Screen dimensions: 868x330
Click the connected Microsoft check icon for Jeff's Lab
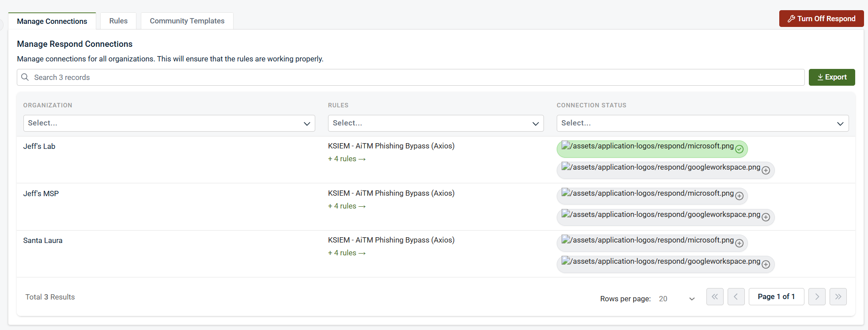(x=739, y=149)
